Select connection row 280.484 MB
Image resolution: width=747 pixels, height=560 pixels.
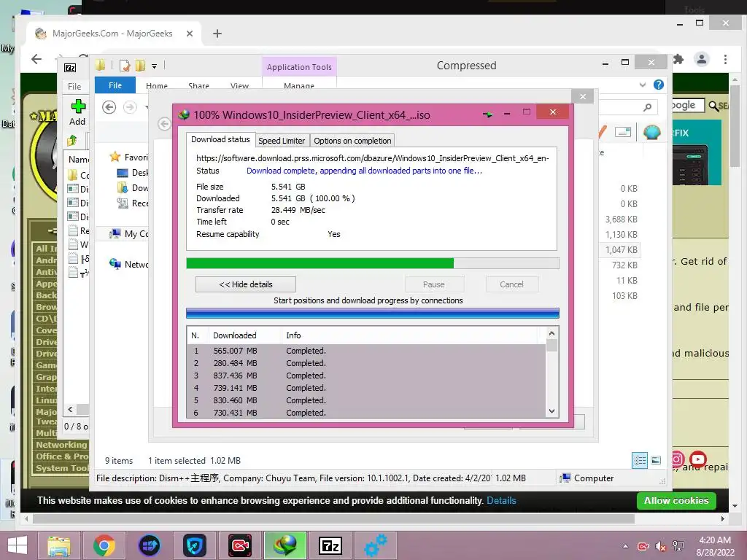click(x=366, y=363)
